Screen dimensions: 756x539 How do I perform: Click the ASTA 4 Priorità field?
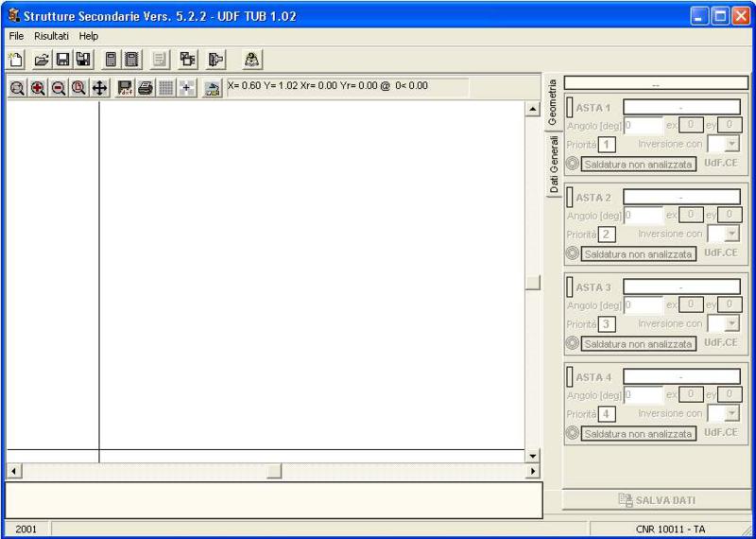607,413
